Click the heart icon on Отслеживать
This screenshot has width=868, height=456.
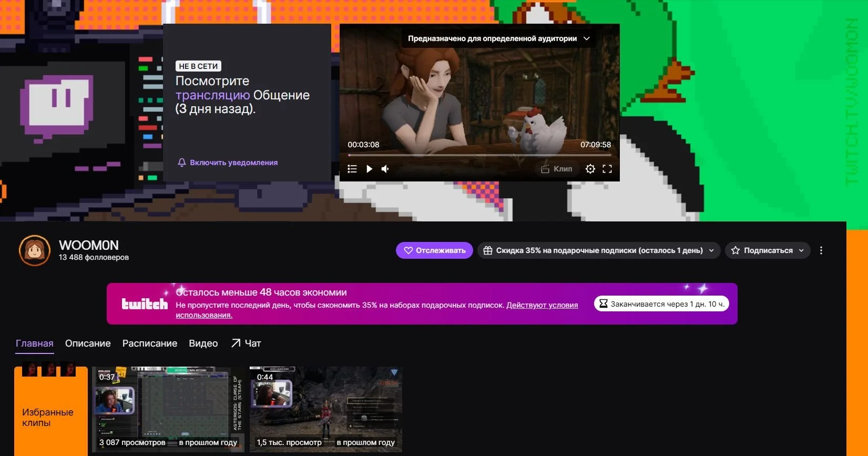click(408, 250)
